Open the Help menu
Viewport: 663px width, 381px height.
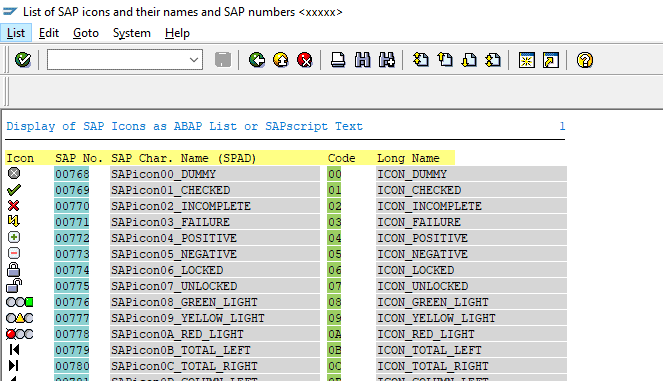click(x=177, y=33)
